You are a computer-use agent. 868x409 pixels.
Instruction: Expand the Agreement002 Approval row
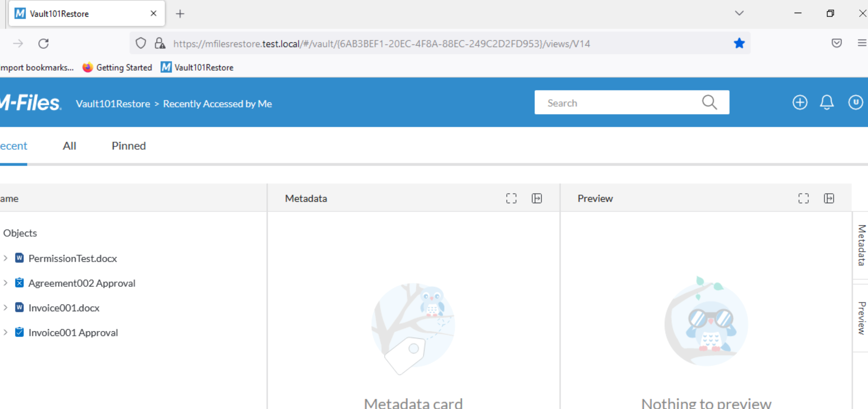(5, 283)
